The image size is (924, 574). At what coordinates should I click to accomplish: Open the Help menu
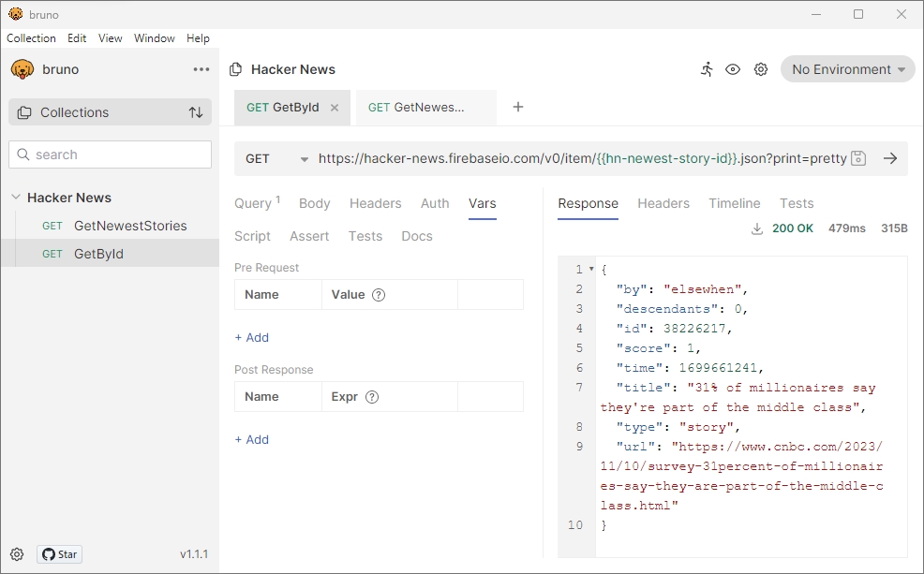point(198,38)
